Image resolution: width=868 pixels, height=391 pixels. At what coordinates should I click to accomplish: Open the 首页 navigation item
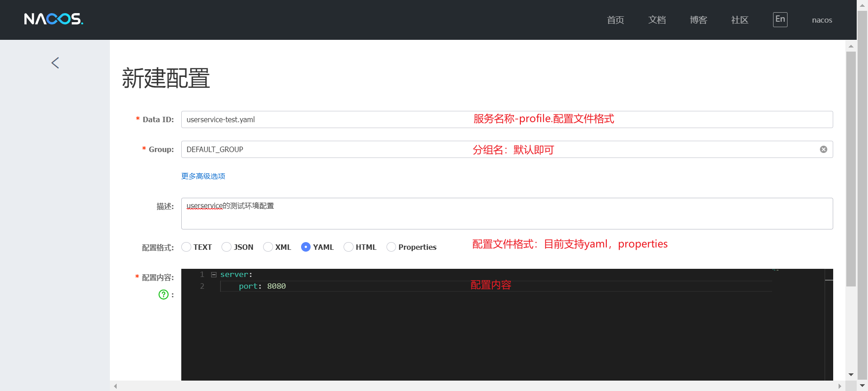tap(615, 20)
